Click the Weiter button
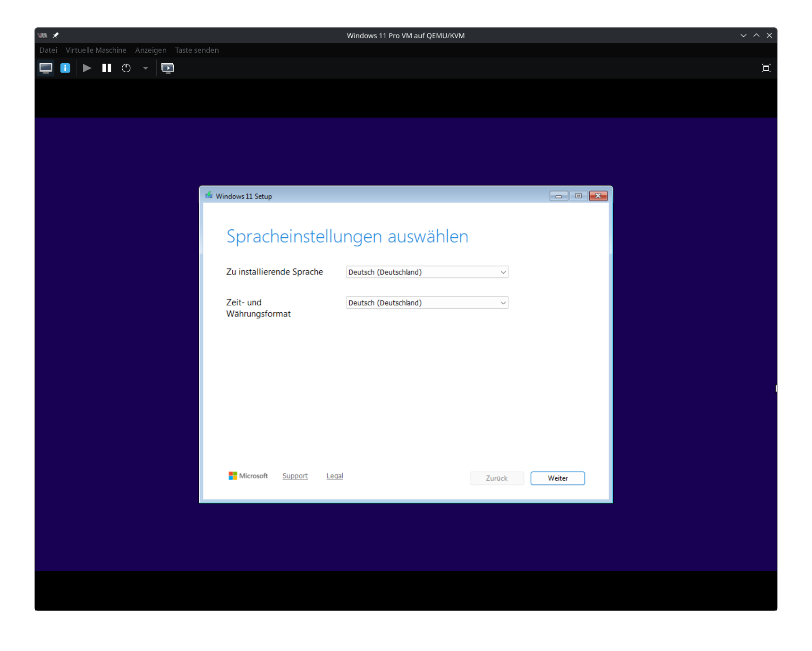812x651 pixels. pyautogui.click(x=558, y=478)
